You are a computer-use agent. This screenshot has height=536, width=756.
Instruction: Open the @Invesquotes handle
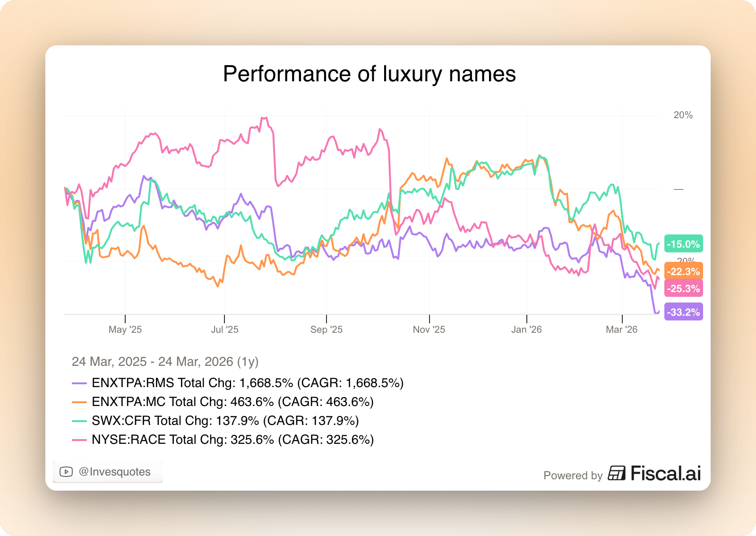coord(115,472)
